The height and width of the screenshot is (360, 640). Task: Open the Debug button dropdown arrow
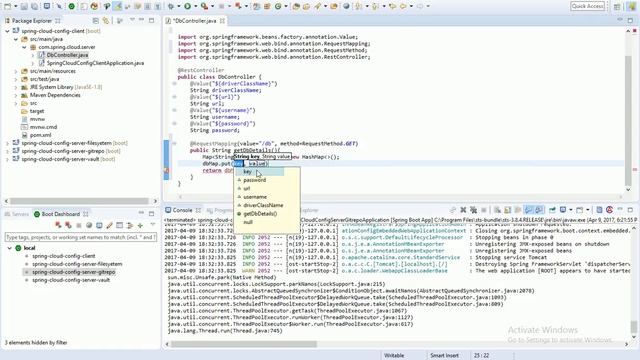pos(178,6)
